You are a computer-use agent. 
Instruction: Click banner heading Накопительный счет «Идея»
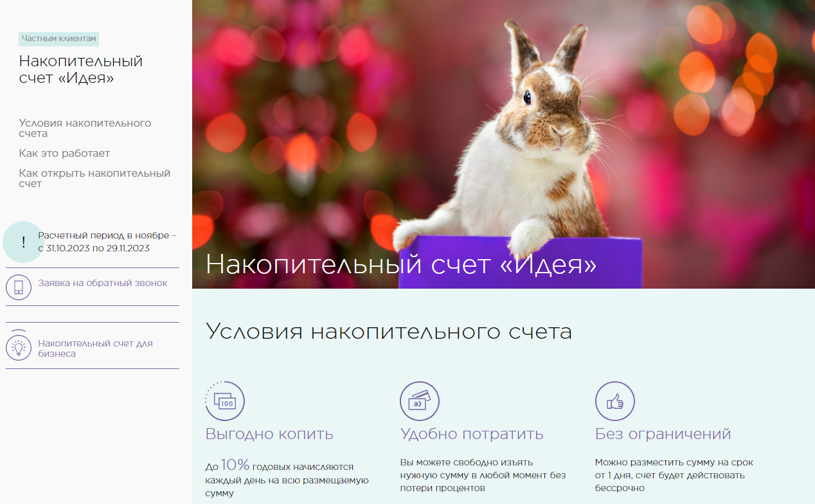[401, 264]
